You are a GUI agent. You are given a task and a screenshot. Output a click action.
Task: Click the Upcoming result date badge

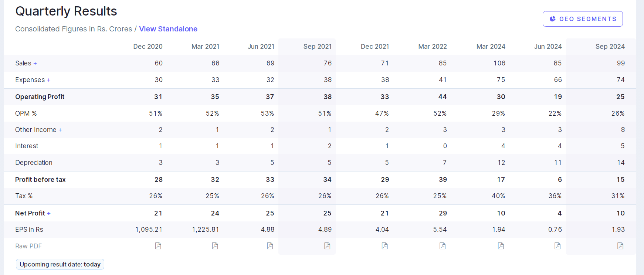[x=60, y=264]
